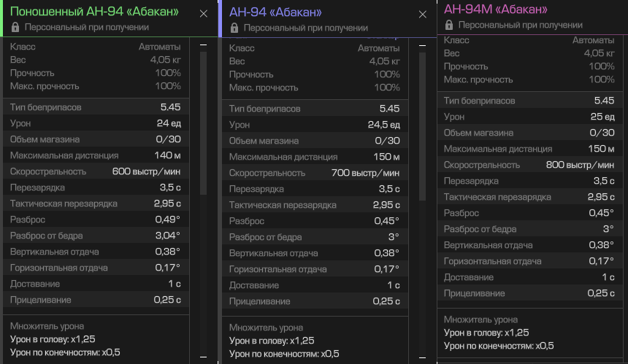Image resolution: width=628 pixels, height=364 pixels.
Task: Select the pink АН-94М «Абакан» title
Action: tap(495, 9)
